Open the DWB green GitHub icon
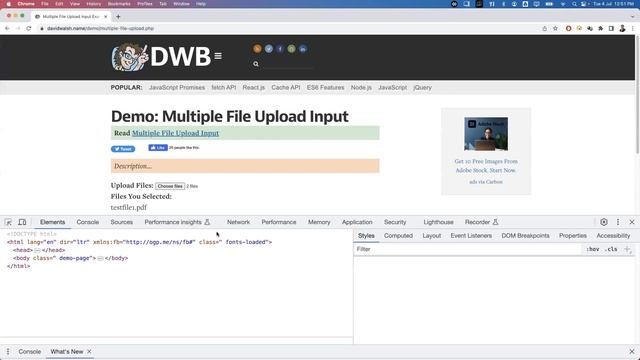Image resolution: width=640 pixels, height=360 pixels. [291, 49]
